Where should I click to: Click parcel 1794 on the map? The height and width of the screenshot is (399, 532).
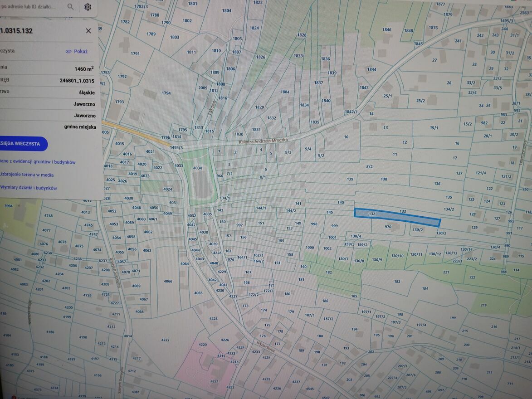(166, 93)
